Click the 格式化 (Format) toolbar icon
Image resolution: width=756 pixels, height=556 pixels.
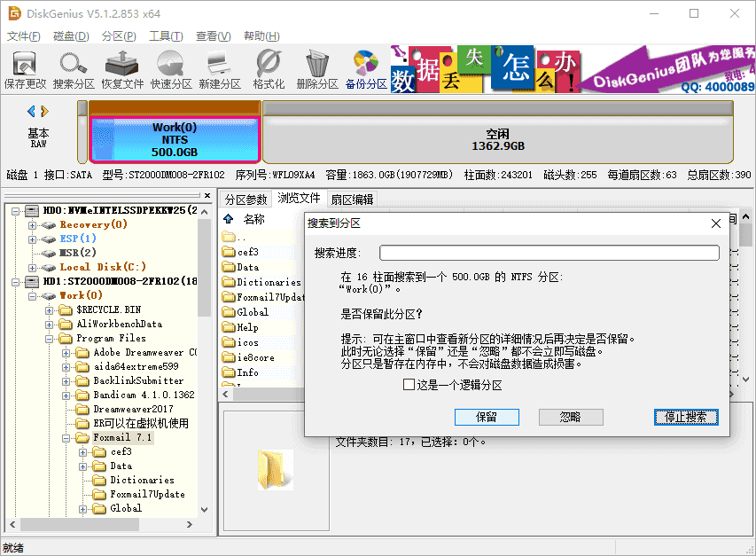(x=269, y=69)
